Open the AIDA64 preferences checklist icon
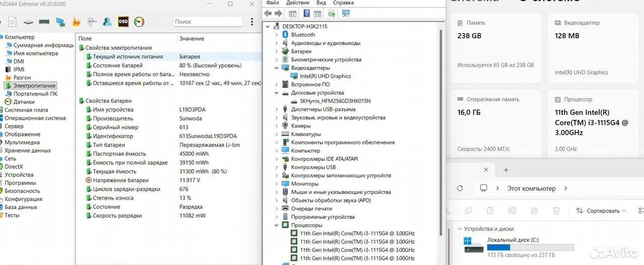The width and height of the screenshot is (644, 265). 92,22
